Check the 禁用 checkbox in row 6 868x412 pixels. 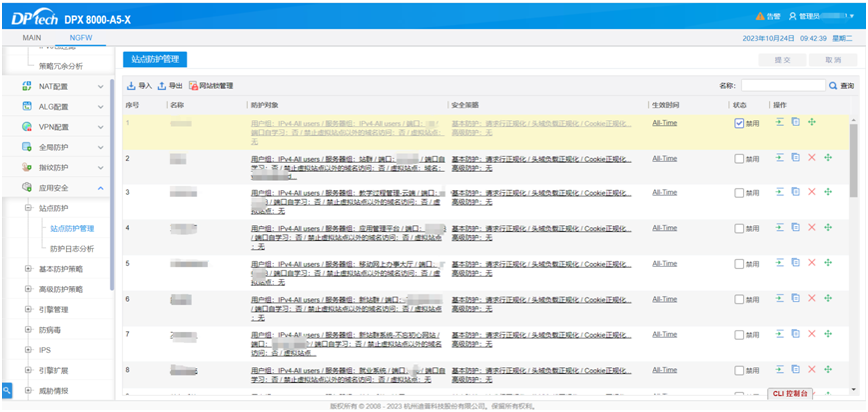coord(739,299)
